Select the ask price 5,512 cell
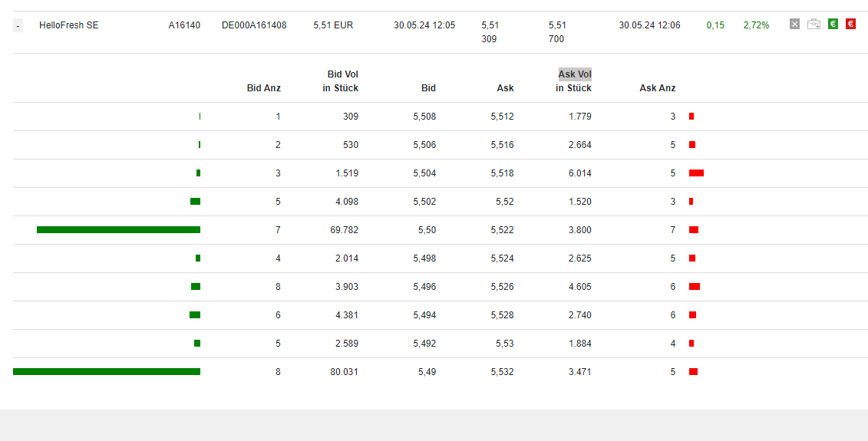868x441 pixels. 502,117
